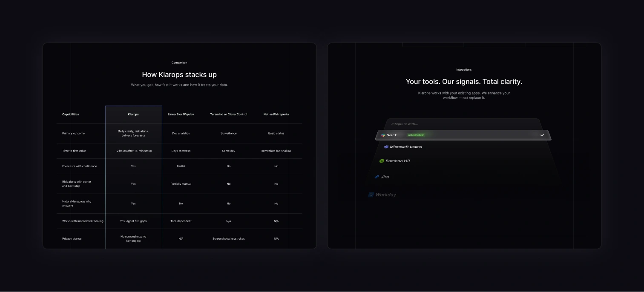644x292 pixels.
Task: Click the 'What you get, how fast' subtitle
Action: [179, 85]
